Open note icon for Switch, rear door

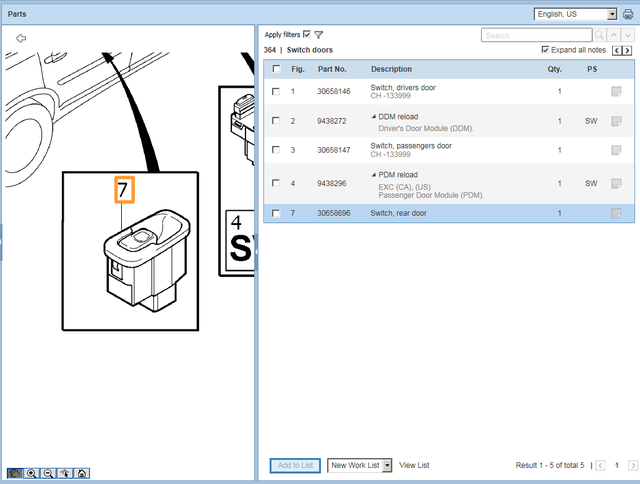tap(616, 214)
